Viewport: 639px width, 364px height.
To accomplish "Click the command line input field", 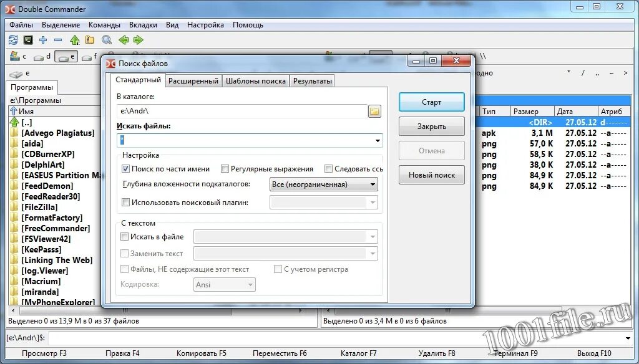I will click(x=336, y=338).
